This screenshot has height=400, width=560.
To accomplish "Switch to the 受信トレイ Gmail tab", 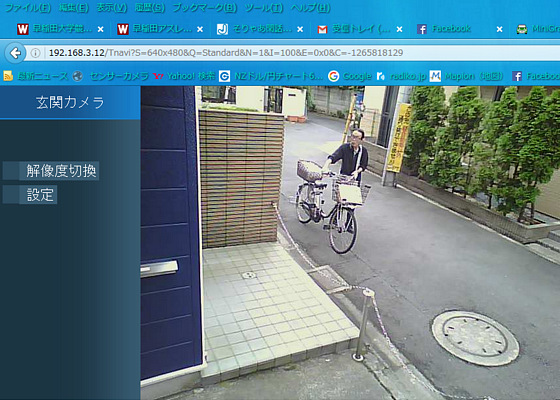I will pos(361,29).
